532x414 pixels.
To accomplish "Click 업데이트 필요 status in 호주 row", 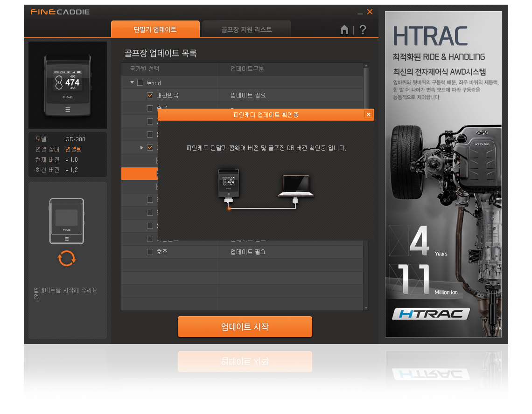I will 248,252.
